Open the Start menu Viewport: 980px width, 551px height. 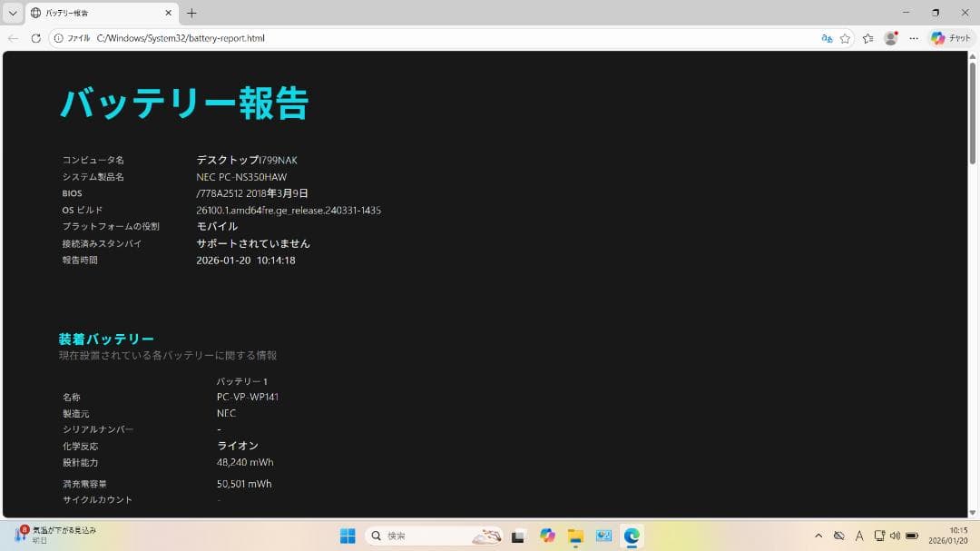[x=348, y=536]
